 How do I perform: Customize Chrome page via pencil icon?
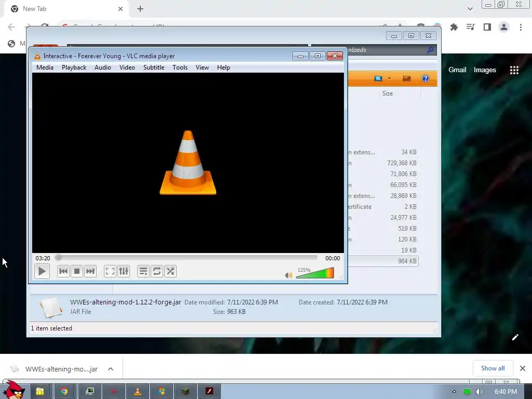pyautogui.click(x=515, y=337)
